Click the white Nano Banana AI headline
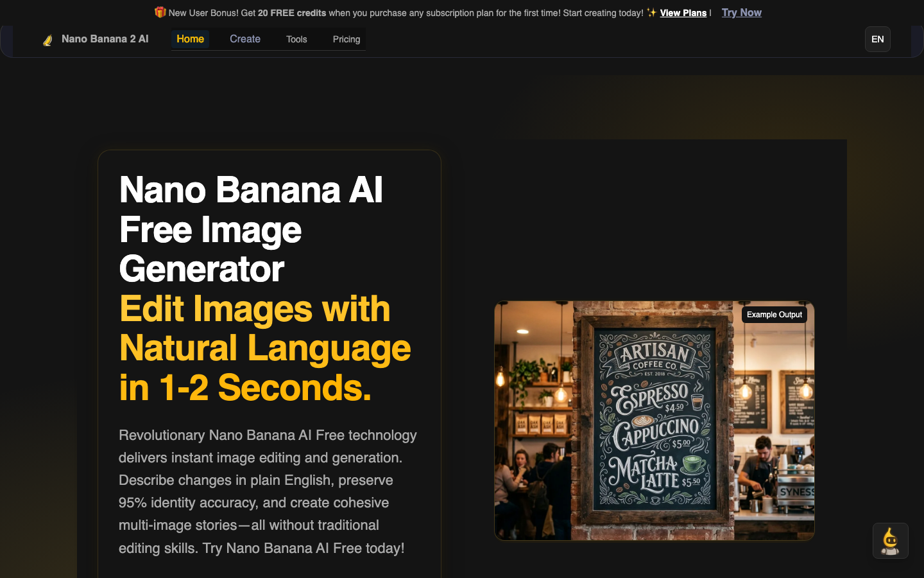The image size is (924, 578). click(x=251, y=229)
